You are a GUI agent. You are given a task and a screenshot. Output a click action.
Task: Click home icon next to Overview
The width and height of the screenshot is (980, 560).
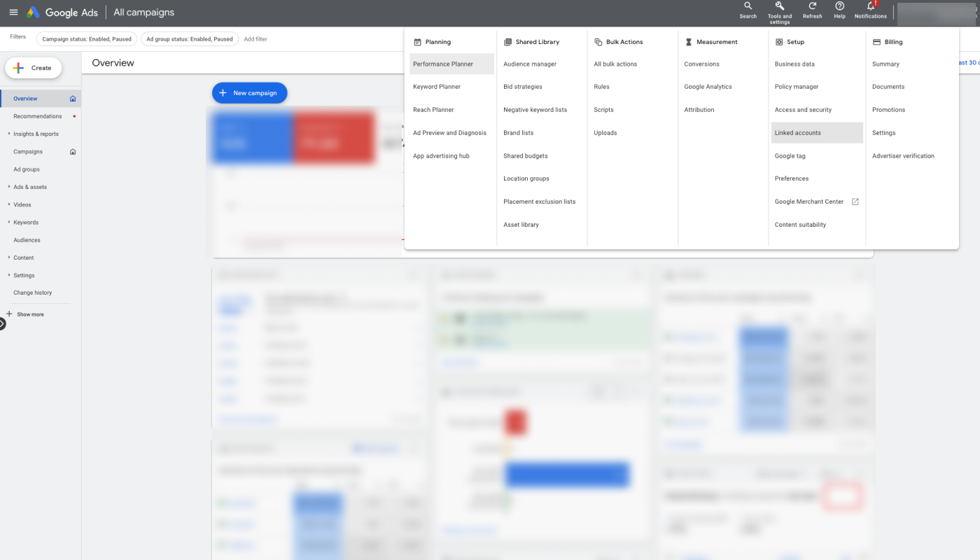point(73,99)
